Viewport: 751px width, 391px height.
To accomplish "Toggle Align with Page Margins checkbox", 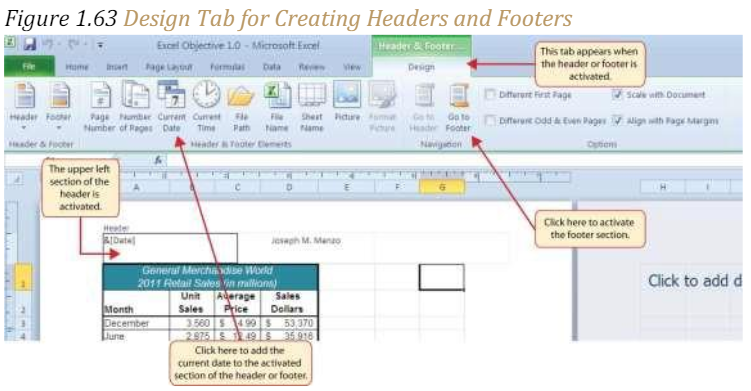I will (617, 120).
